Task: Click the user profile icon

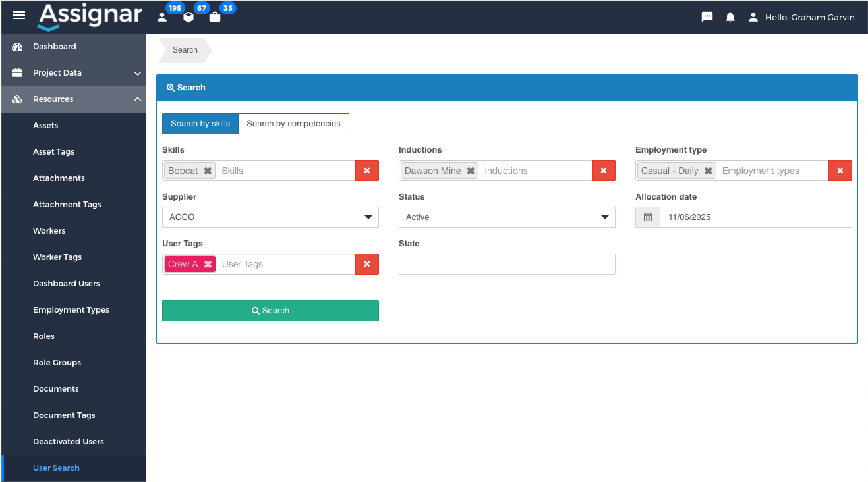Action: (x=753, y=17)
